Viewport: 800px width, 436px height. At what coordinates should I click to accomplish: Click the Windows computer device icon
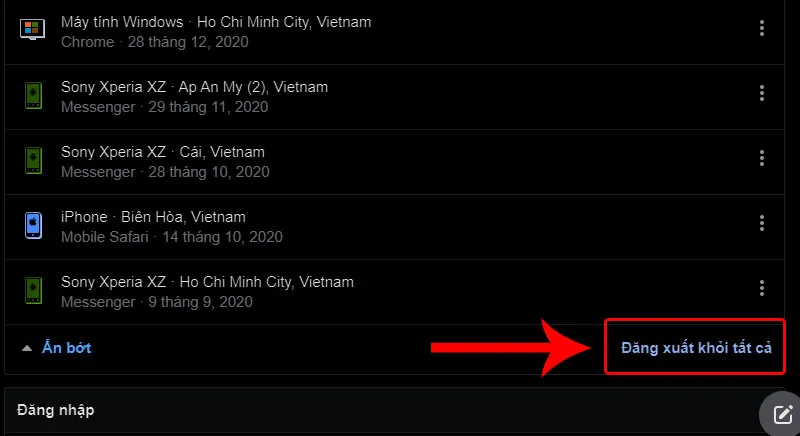coord(33,30)
